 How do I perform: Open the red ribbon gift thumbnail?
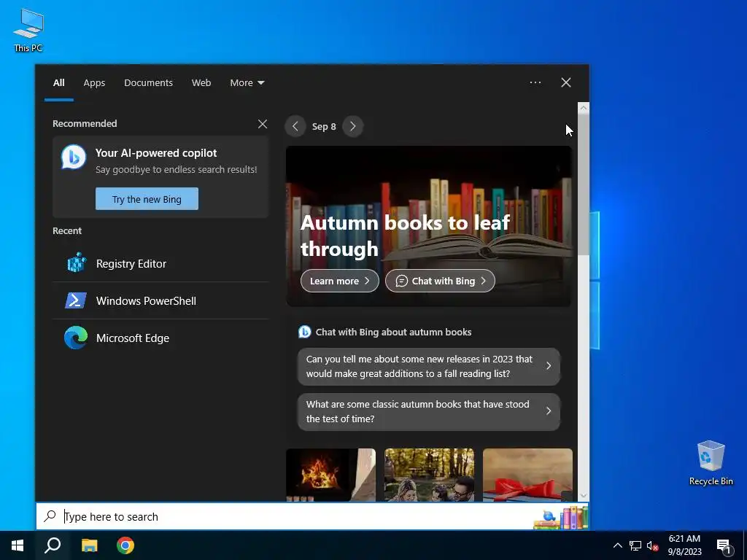click(527, 475)
